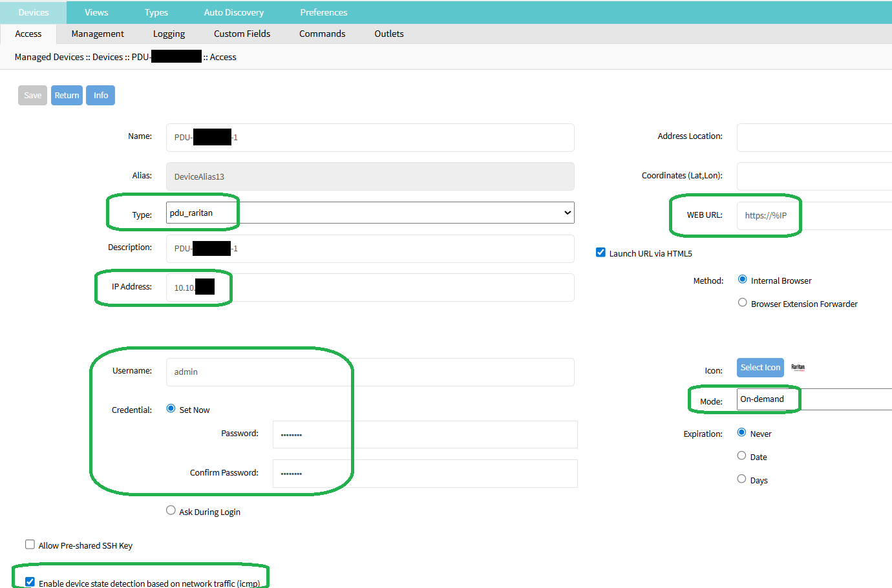
Task: Click the WEB URL input field
Action: (814, 216)
